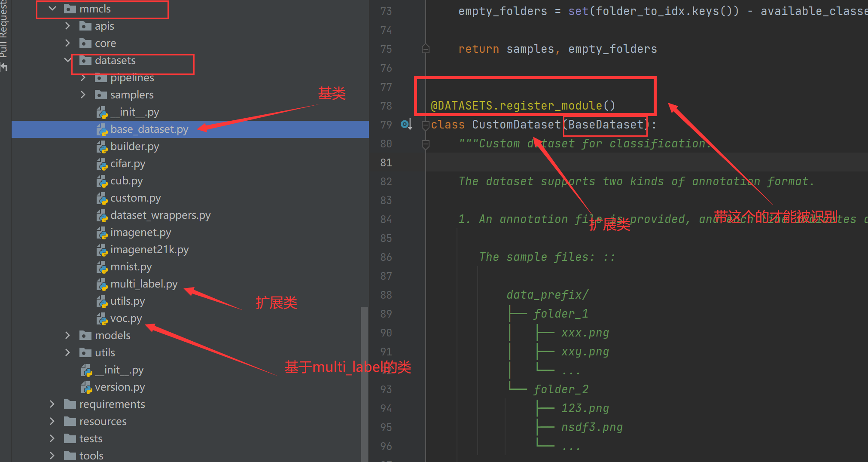Viewport: 868px width, 462px height.
Task: Click the tests folder icon
Action: coord(70,439)
